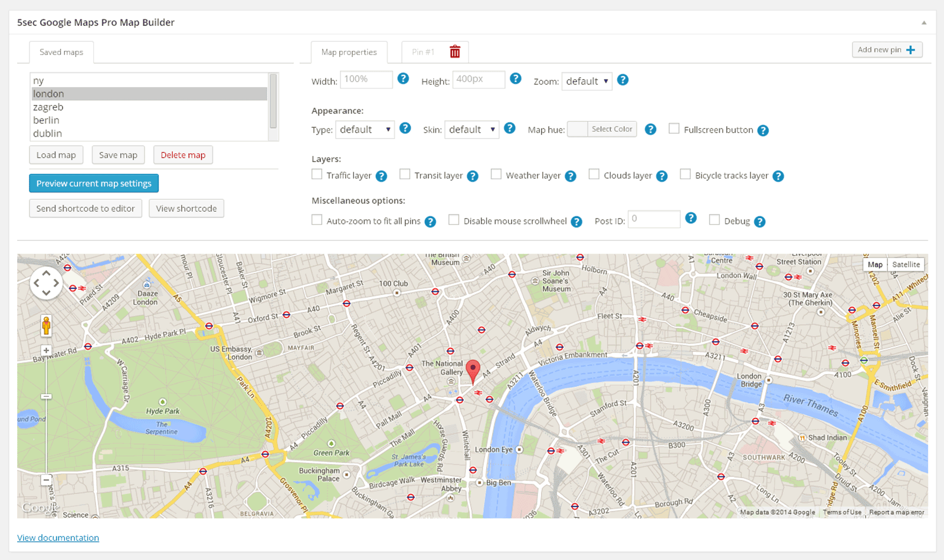
Task: Select the zagreb saved map
Action: 48,107
